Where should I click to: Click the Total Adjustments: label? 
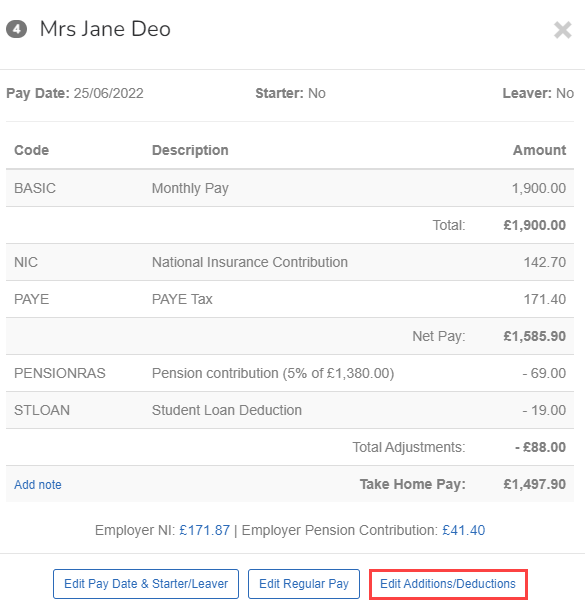coord(409,447)
